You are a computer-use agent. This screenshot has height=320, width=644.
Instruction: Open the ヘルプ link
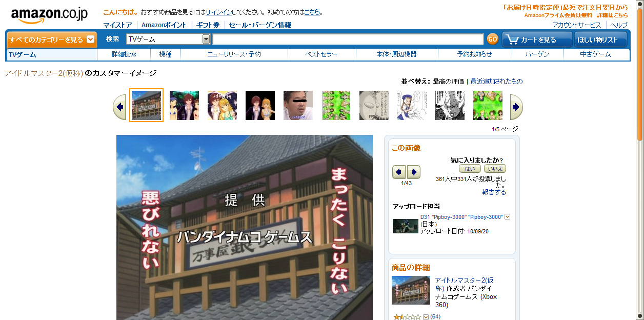[x=618, y=25]
